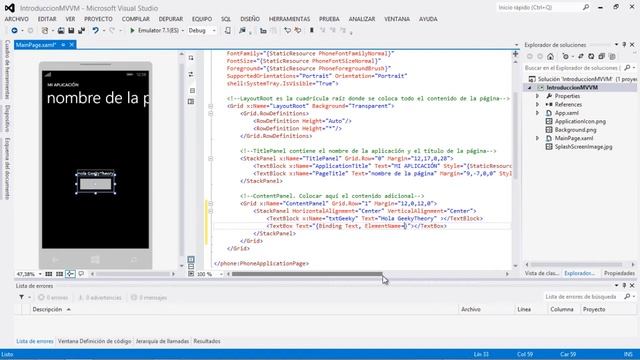
Task: Expand the References node
Action: pyautogui.click(x=538, y=104)
